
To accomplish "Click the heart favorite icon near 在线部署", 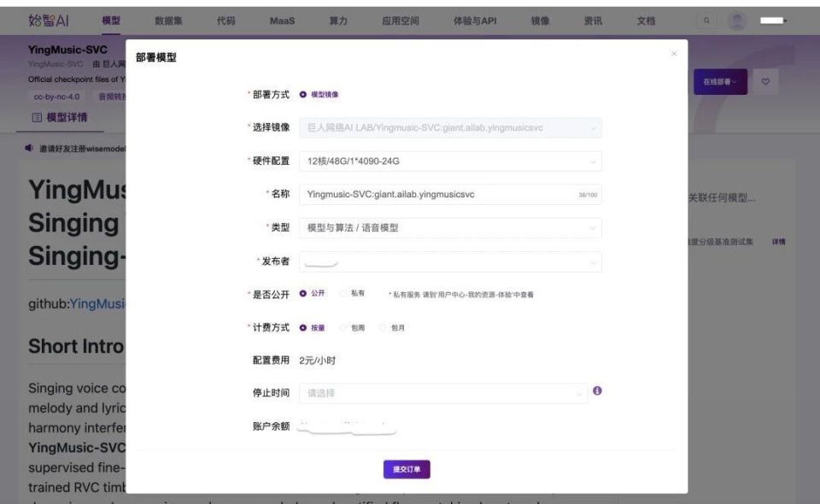I will tap(764, 80).
